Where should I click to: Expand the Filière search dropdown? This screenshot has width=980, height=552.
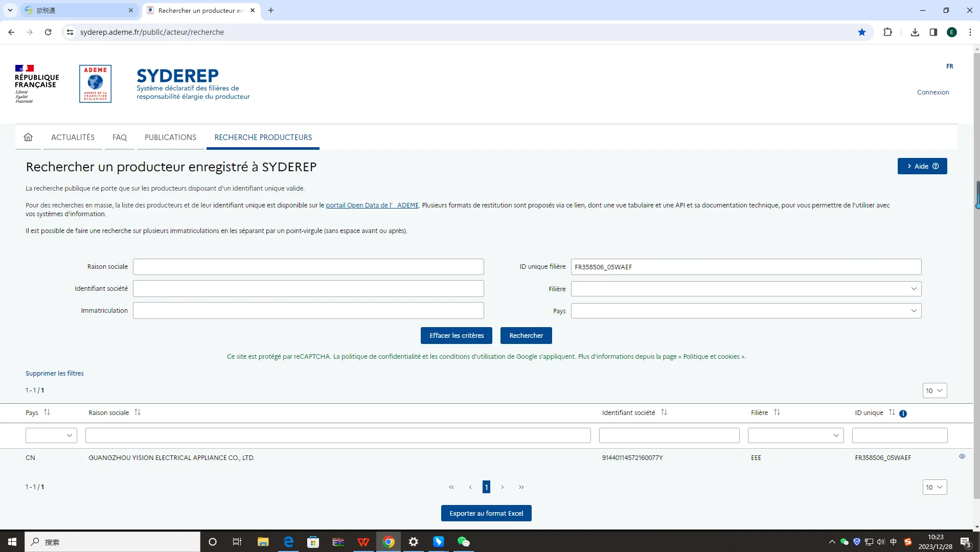click(x=745, y=289)
